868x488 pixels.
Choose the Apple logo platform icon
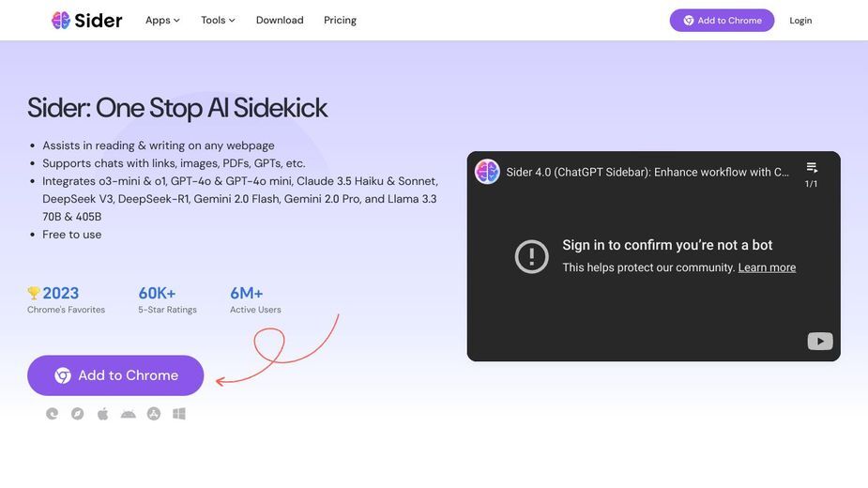pyautogui.click(x=103, y=414)
